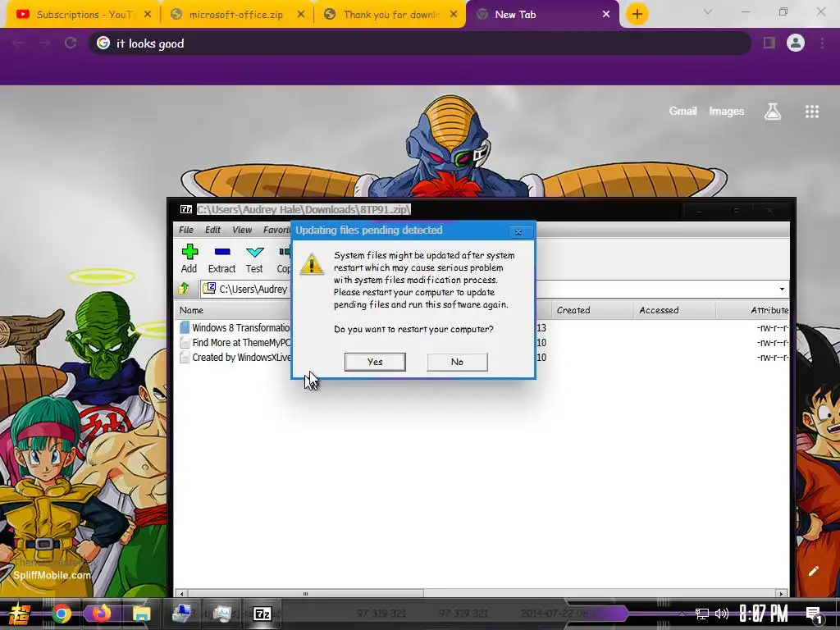Click the computer installer icon on taskbar
This screenshot has height=630, width=840.
pyautogui.click(x=182, y=614)
